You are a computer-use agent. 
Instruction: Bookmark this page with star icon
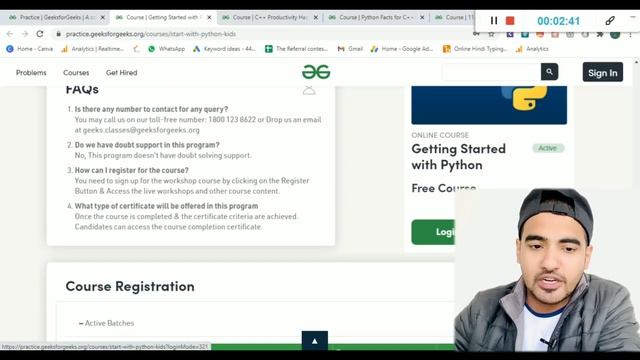point(491,35)
